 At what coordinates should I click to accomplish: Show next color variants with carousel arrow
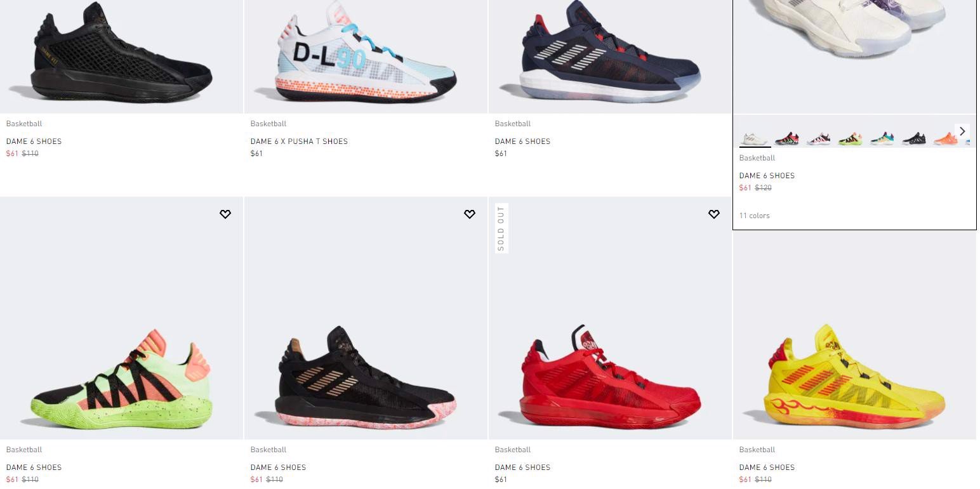tap(962, 131)
